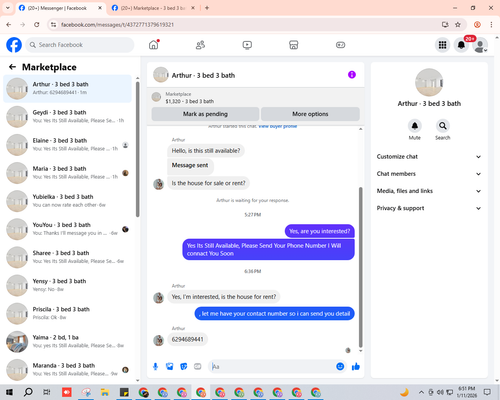Click the Home icon in top navigation
The width and height of the screenshot is (500, 400).
coord(154,45)
